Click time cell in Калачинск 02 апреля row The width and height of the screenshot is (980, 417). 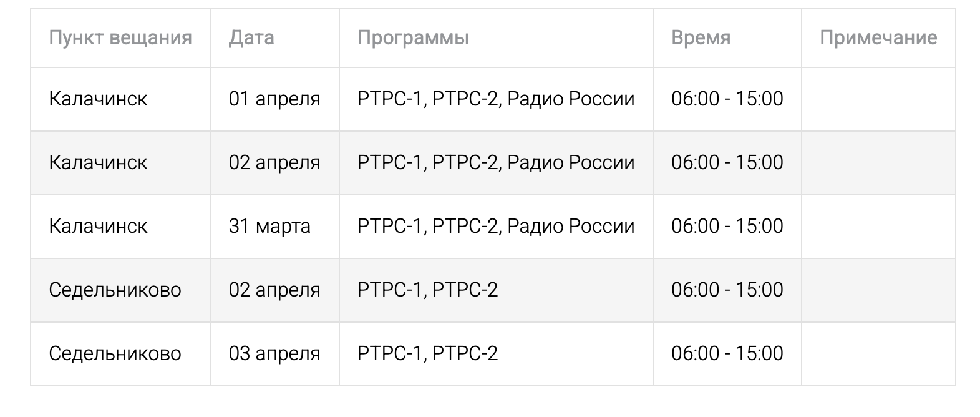tap(727, 162)
